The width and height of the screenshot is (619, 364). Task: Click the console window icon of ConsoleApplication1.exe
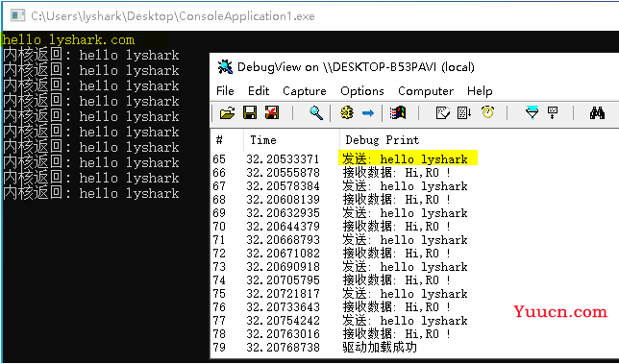tap(18, 15)
